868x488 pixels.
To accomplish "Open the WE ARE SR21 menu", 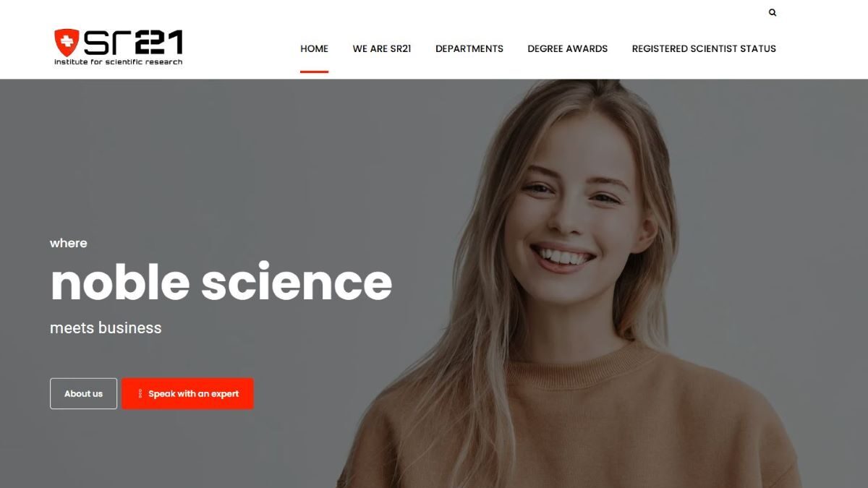I will [x=382, y=48].
